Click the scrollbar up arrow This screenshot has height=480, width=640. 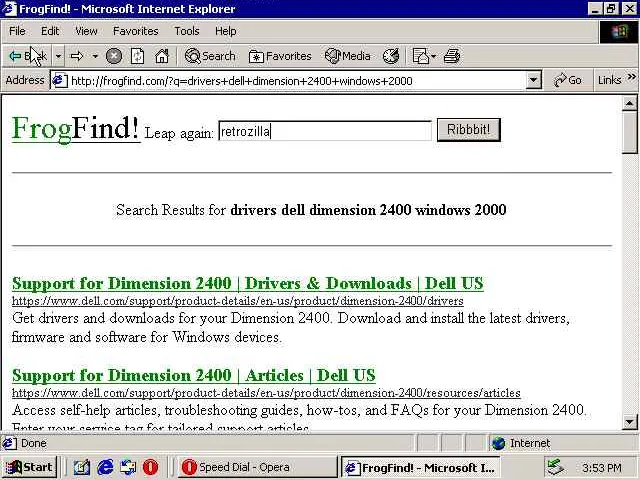(629, 103)
